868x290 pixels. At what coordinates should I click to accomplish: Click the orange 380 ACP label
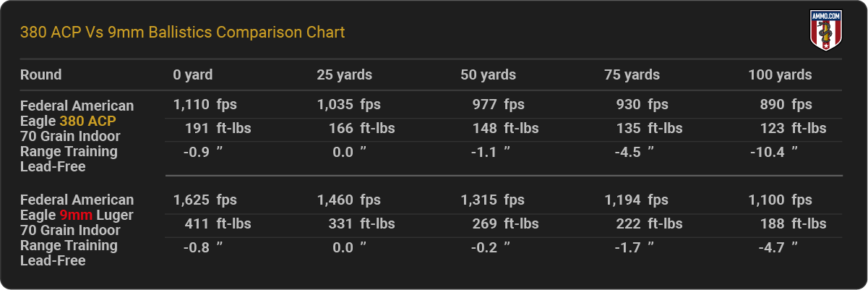pyautogui.click(x=87, y=121)
